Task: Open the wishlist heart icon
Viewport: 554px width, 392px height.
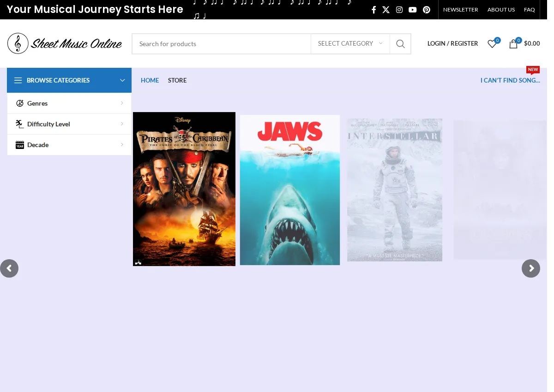Action: pos(492,44)
